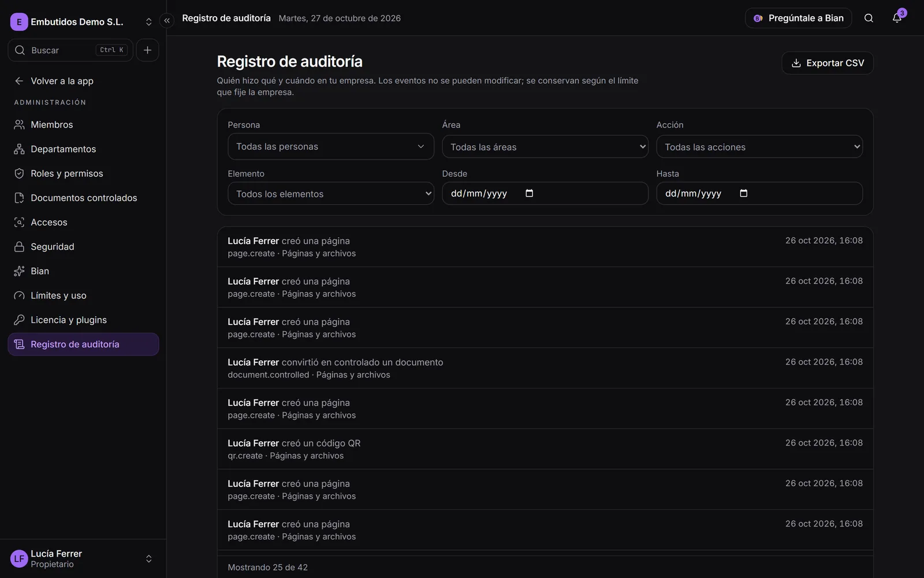Open Departamentos section
This screenshot has width=924, height=578.
(x=83, y=149)
